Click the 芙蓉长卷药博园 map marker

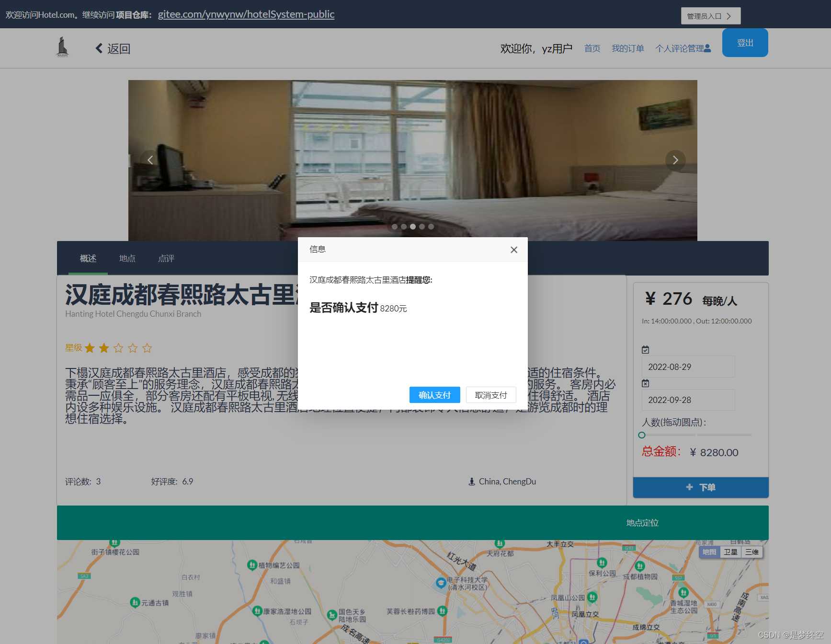tap(442, 610)
